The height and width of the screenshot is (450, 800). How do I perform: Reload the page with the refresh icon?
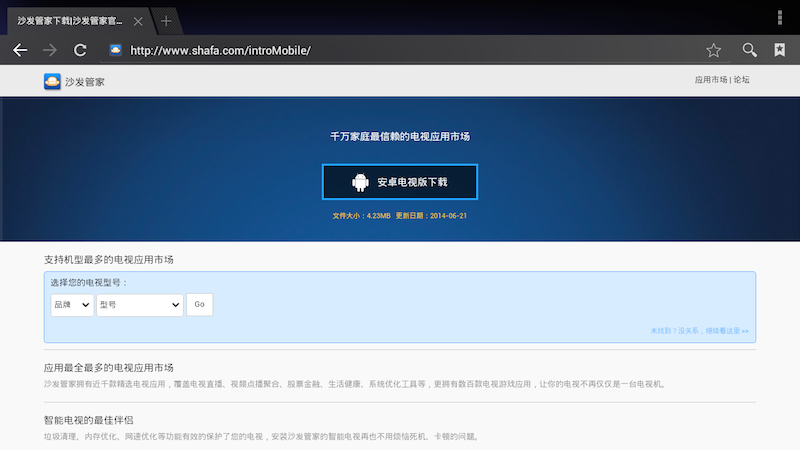coord(80,50)
